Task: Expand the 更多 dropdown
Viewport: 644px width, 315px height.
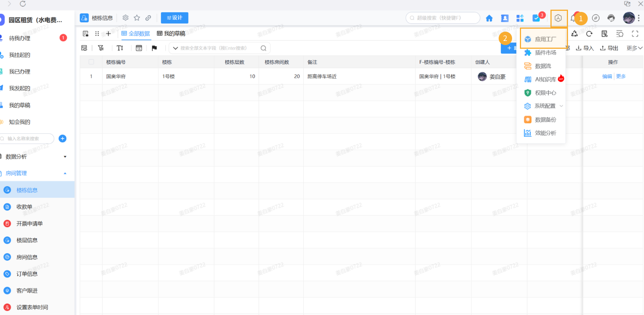Action: (634, 48)
